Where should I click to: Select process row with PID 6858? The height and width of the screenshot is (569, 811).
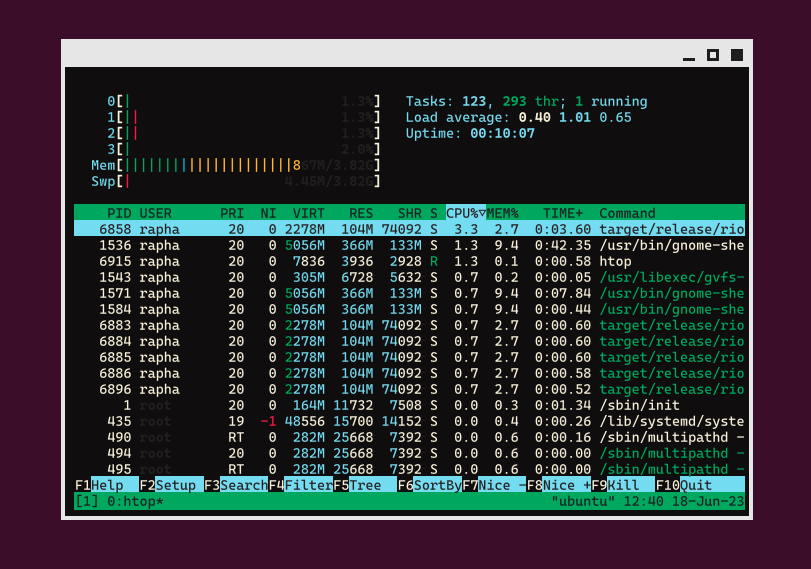pos(409,229)
